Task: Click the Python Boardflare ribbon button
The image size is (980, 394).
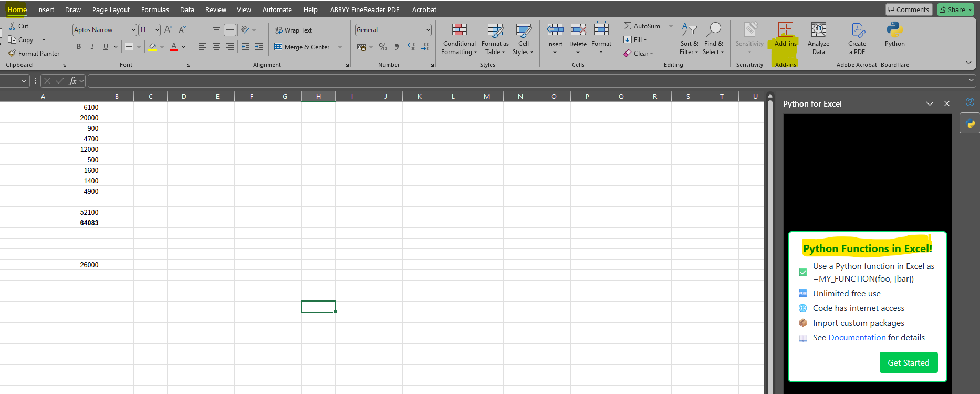Action: pyautogui.click(x=895, y=36)
